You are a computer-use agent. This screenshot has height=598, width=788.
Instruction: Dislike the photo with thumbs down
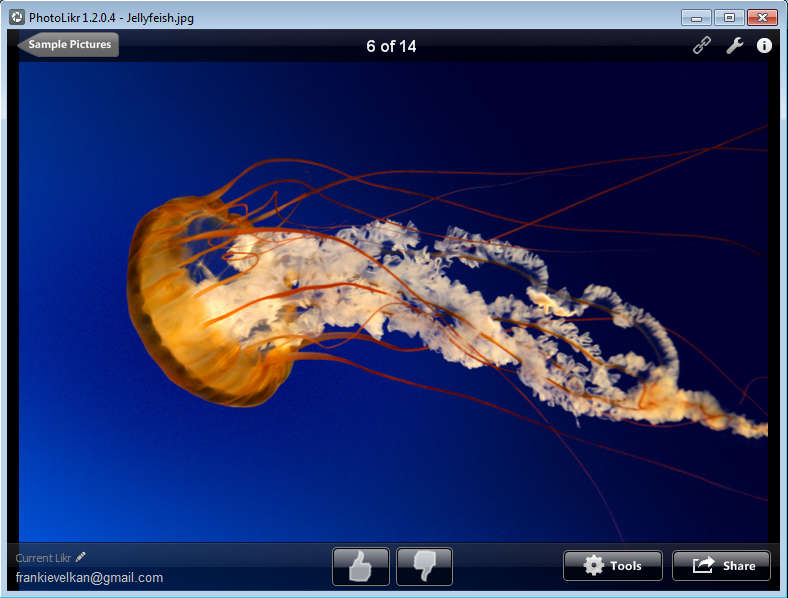coord(424,566)
